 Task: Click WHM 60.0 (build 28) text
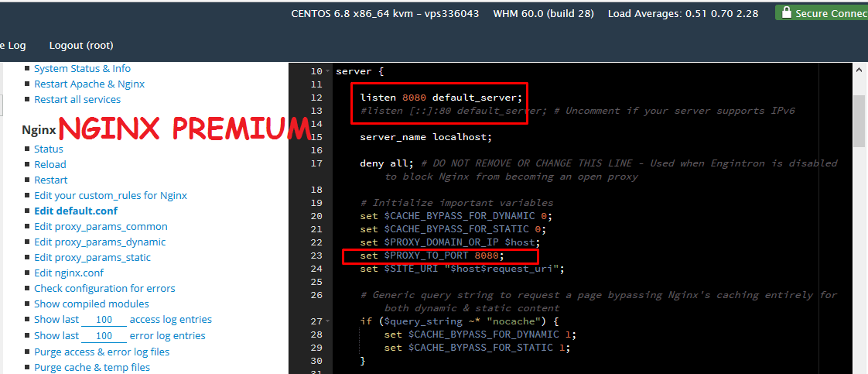coord(544,13)
